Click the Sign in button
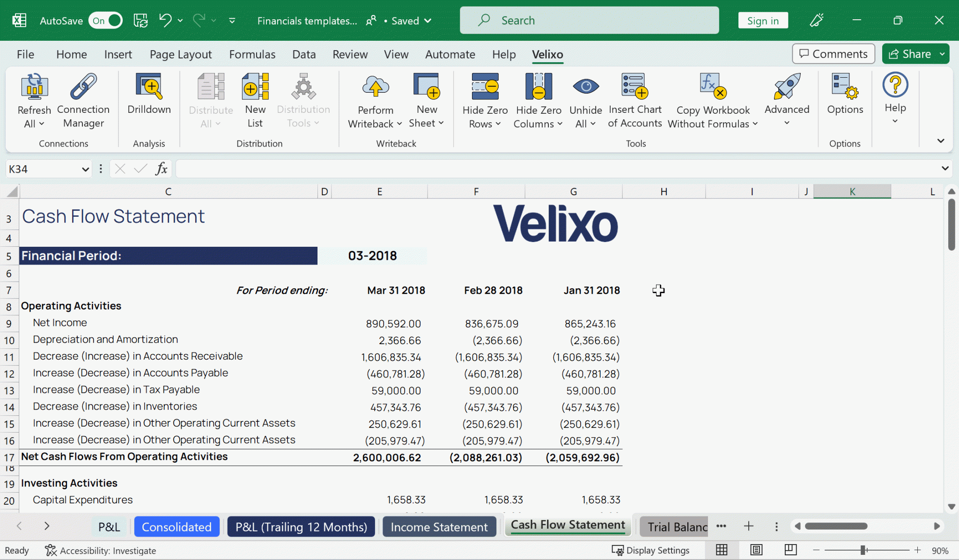This screenshot has width=959, height=560. (x=762, y=20)
